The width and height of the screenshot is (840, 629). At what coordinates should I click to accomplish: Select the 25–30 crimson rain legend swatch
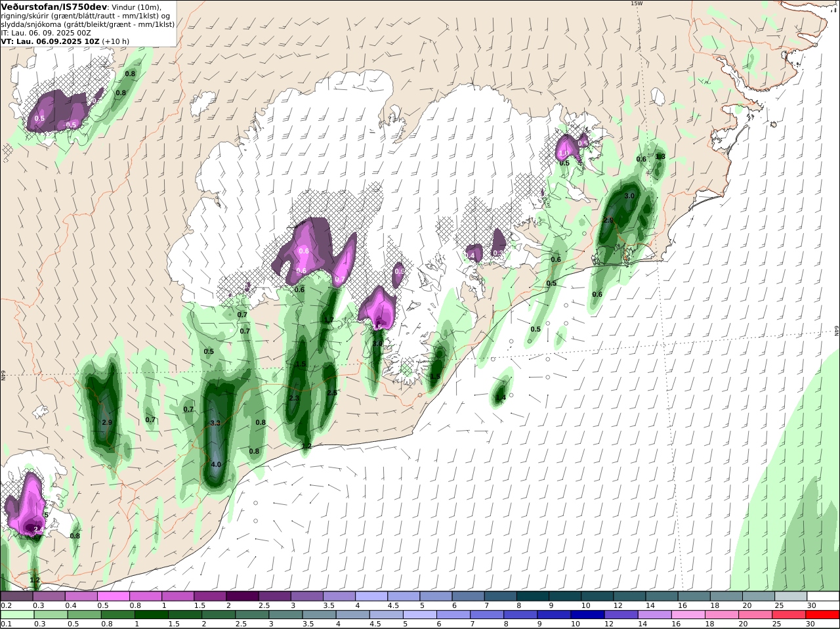point(790,615)
